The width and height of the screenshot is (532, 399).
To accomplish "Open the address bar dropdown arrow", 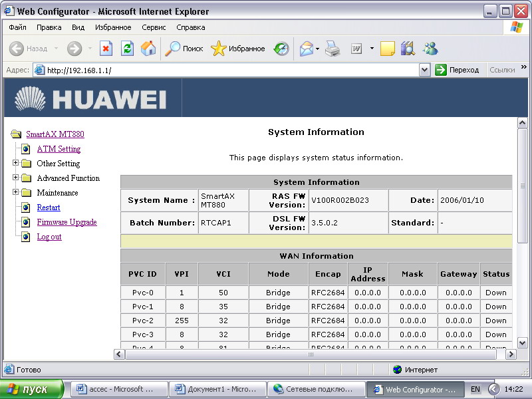I will coord(424,70).
